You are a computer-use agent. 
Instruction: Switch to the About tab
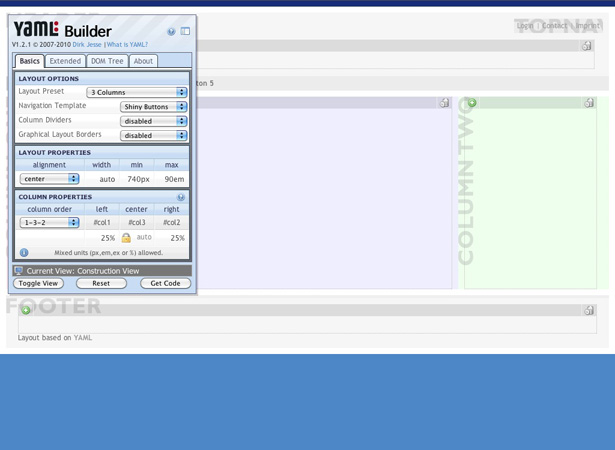pyautogui.click(x=143, y=61)
